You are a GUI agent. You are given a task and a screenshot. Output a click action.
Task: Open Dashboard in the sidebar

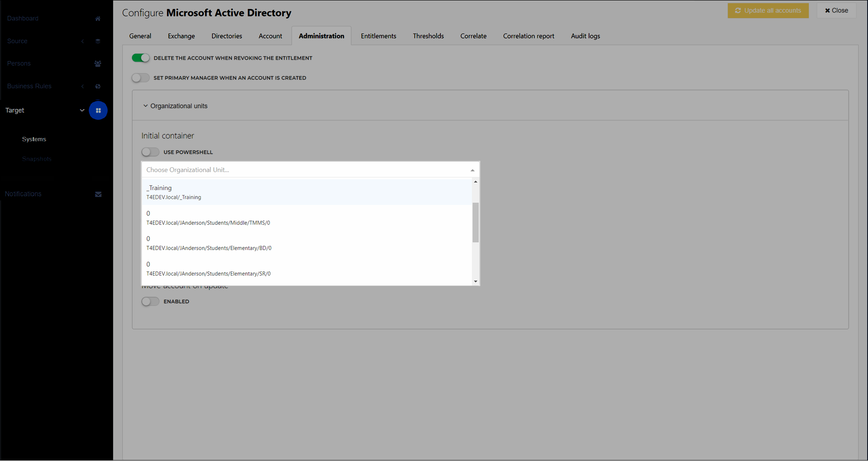(x=23, y=19)
